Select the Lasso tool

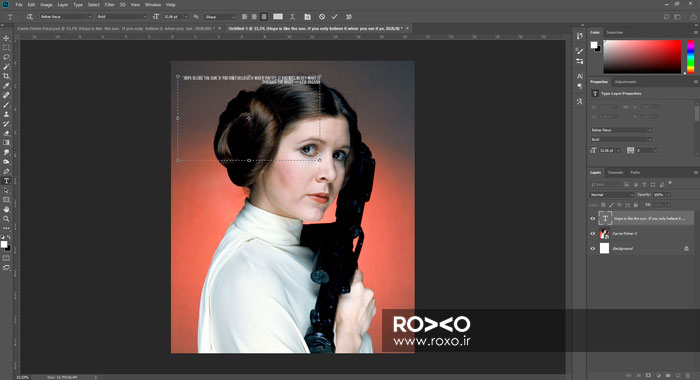click(6, 57)
